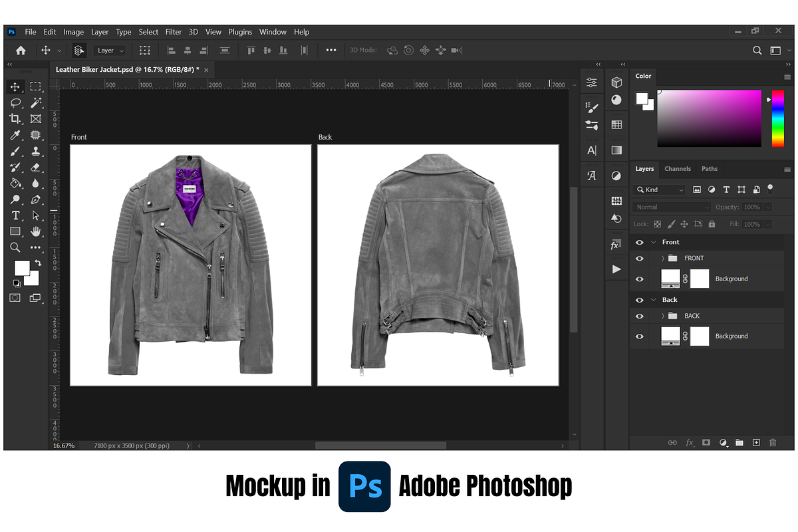Click the Home icon in options bar
Screen dimensions: 798x532
pyautogui.click(x=21, y=50)
